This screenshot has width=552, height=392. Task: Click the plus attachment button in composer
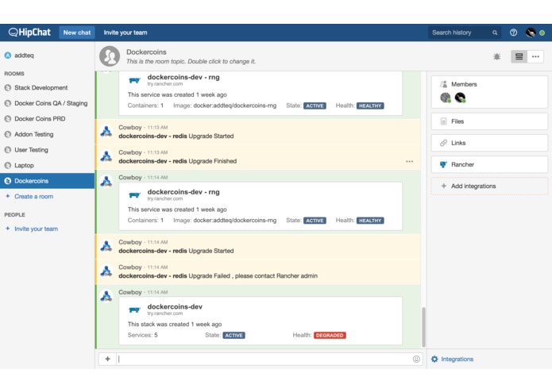pos(108,359)
